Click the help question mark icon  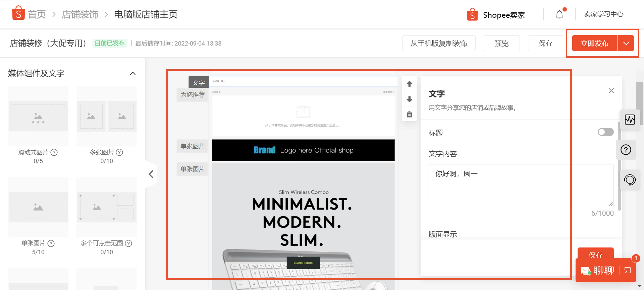[626, 150]
